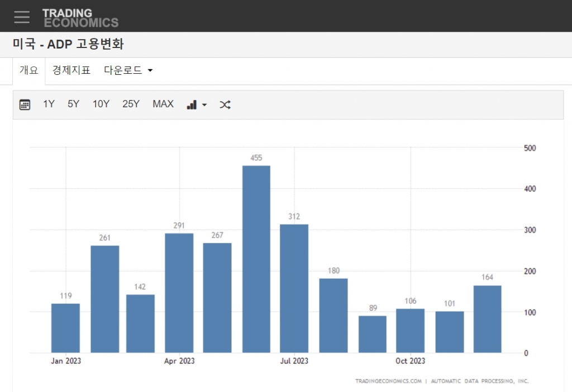
Task: Select the 1Y time range
Action: coord(49,104)
